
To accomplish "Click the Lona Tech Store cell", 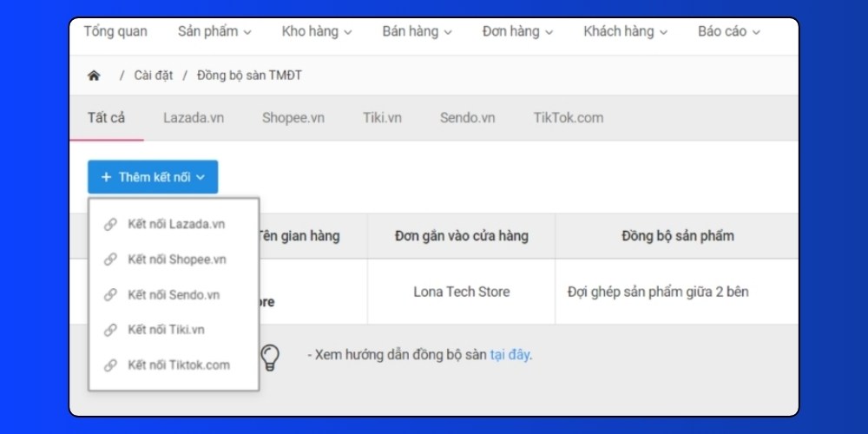I will click(461, 292).
